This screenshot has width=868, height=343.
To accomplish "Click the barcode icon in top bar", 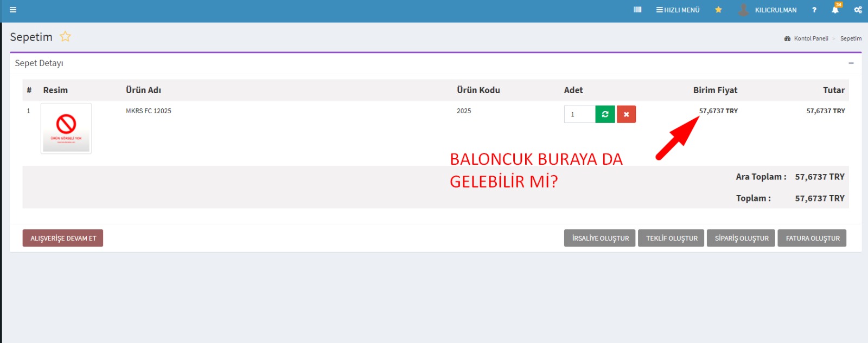I will click(637, 10).
